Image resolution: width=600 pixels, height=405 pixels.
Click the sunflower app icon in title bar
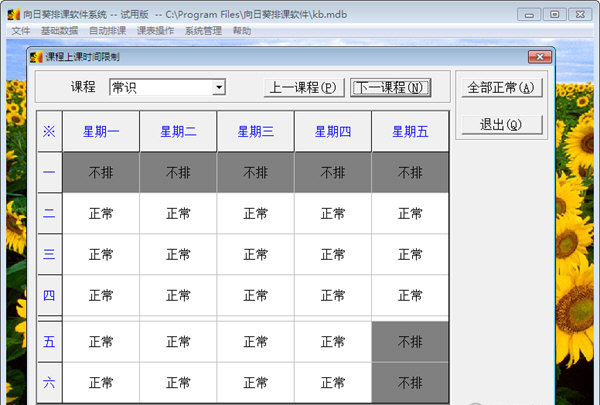point(13,14)
